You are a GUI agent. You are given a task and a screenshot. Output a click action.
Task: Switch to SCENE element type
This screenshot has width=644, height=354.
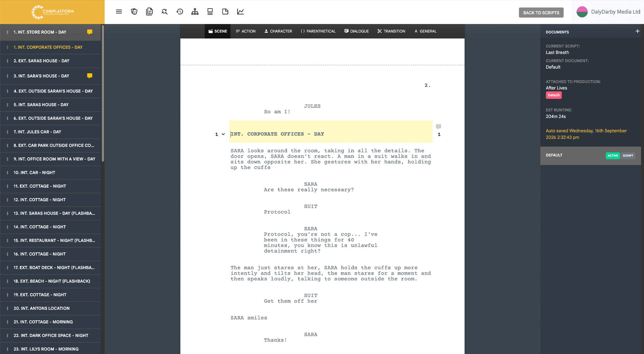pyautogui.click(x=218, y=31)
